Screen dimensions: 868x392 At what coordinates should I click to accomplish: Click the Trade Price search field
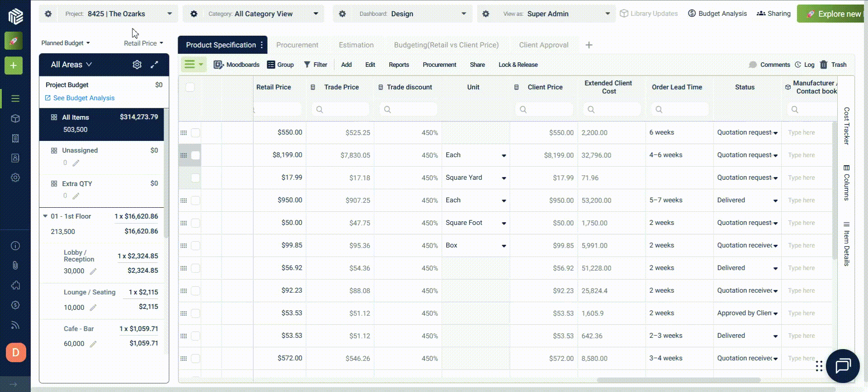[x=340, y=109]
